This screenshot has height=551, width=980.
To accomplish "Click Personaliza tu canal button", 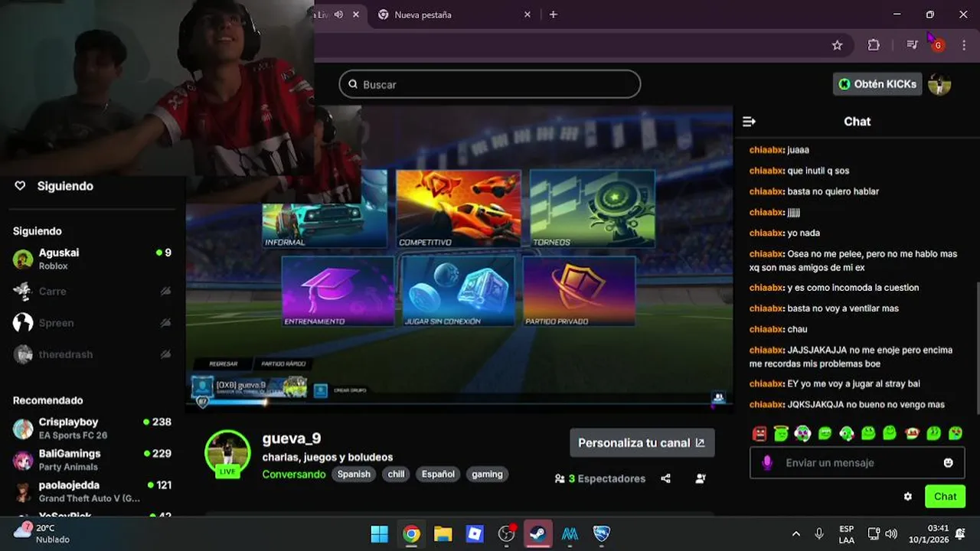I will pos(642,442).
